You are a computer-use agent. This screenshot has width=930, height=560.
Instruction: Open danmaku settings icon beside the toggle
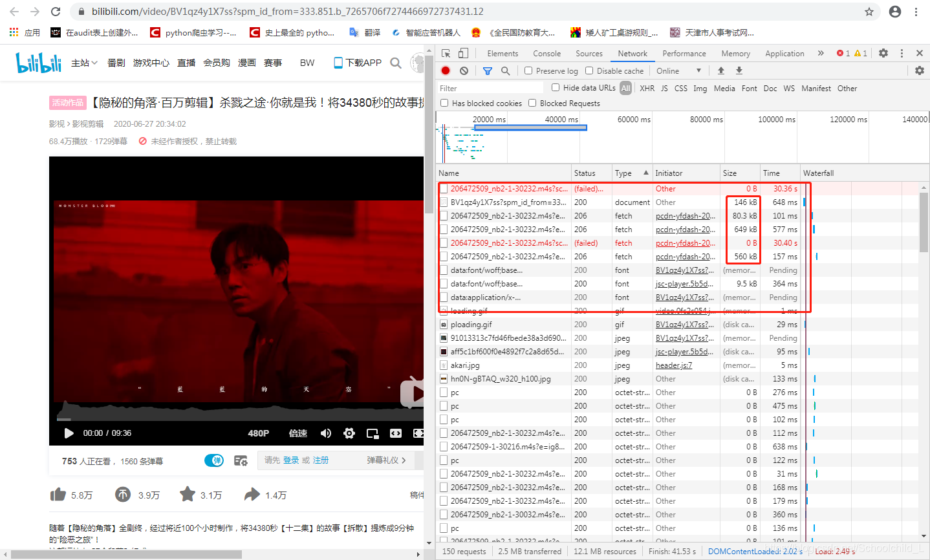click(241, 460)
